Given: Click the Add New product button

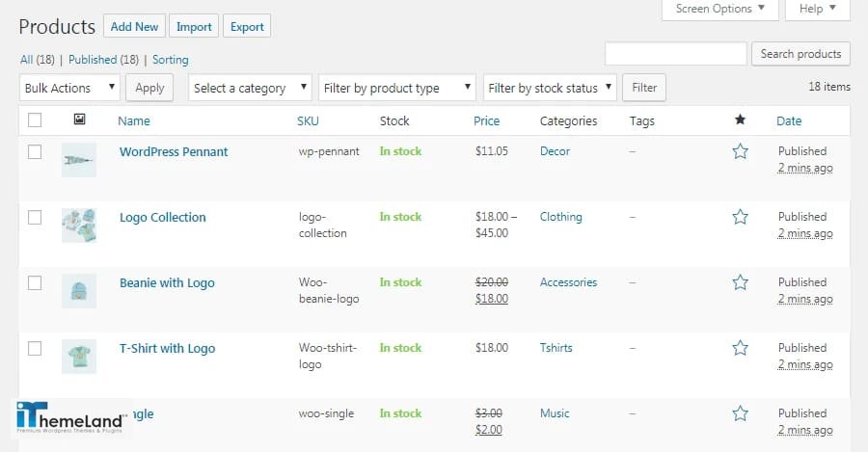Looking at the screenshot, I should (134, 27).
